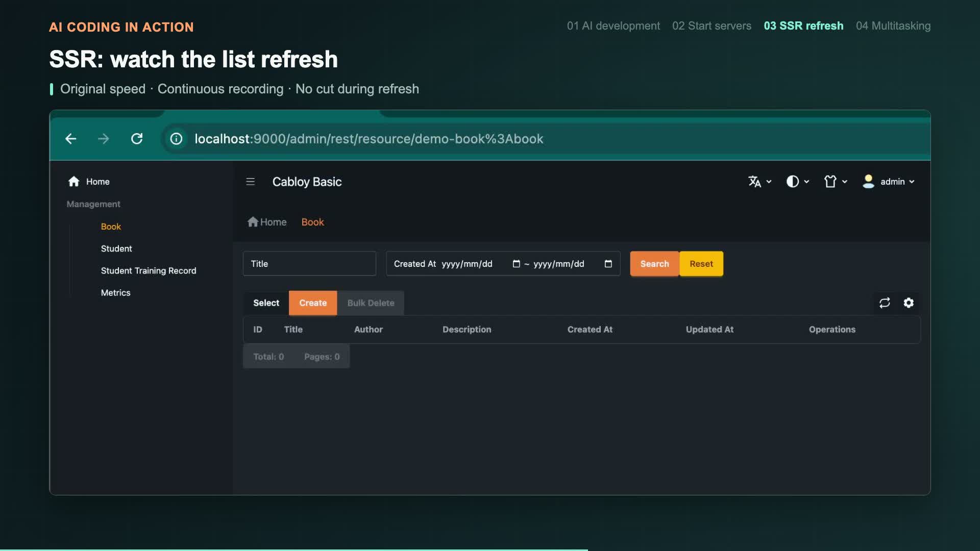
Task: Open Book in the sidebar
Action: (111, 227)
